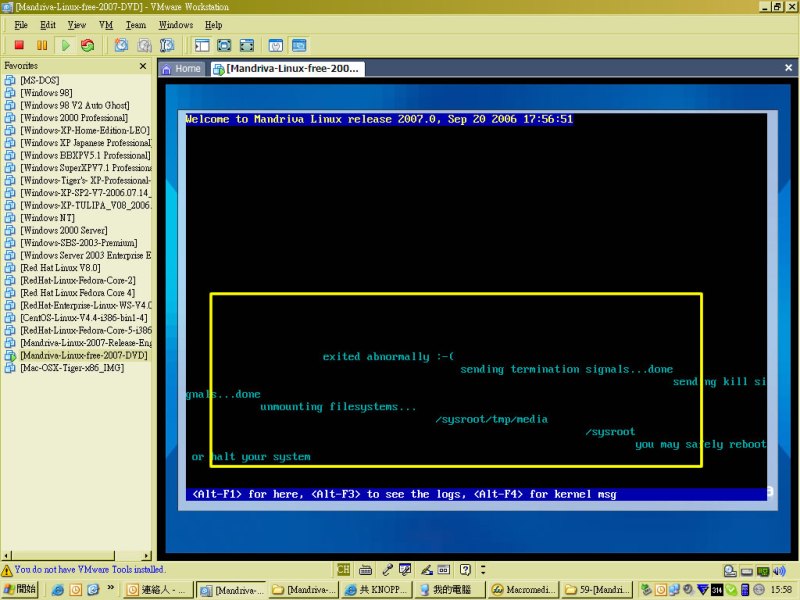Expand Quick Launch overflow chevron
Screen dimensions: 800x600
110,588
